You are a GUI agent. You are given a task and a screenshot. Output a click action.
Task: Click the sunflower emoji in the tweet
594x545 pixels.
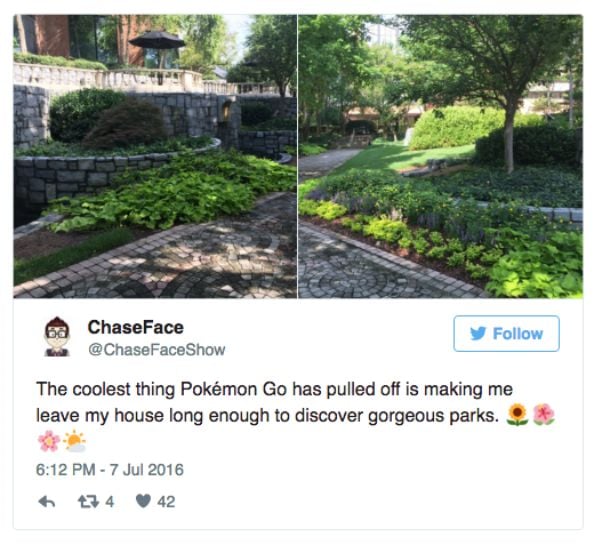[517, 415]
